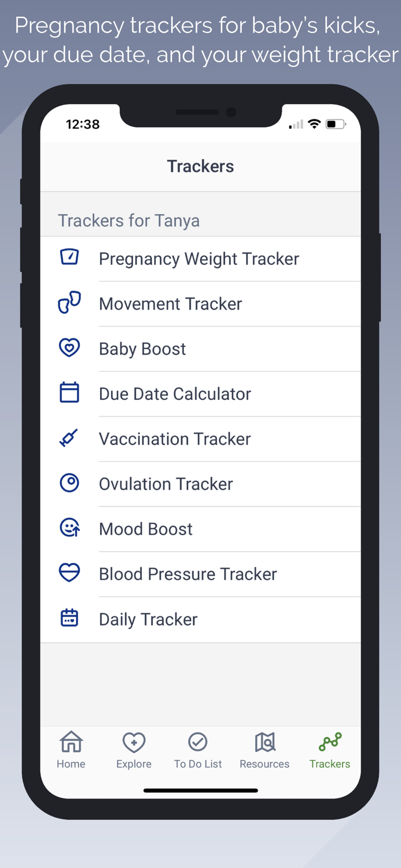401x868 pixels.
Task: Tap the Due Date Calculator calendar icon
Action: (x=69, y=393)
